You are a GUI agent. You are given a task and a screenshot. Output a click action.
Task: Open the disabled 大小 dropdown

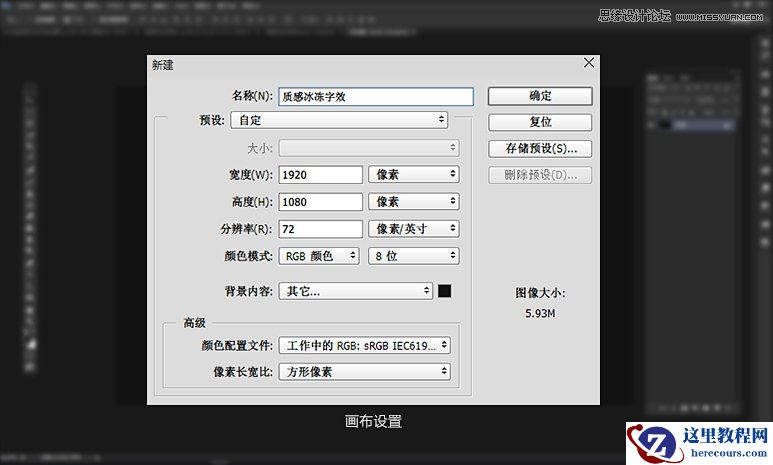pyautogui.click(x=369, y=148)
